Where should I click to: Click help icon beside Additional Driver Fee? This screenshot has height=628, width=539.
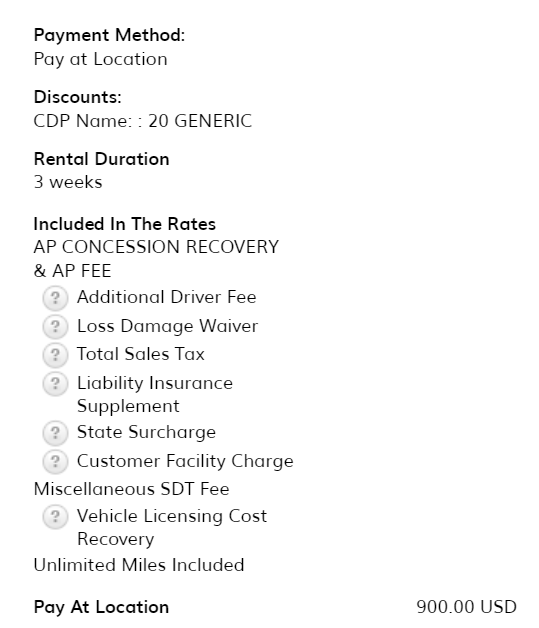(x=55, y=298)
